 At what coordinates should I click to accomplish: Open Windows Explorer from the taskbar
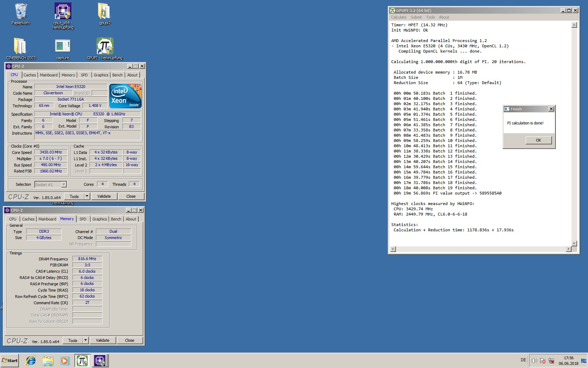point(48,360)
